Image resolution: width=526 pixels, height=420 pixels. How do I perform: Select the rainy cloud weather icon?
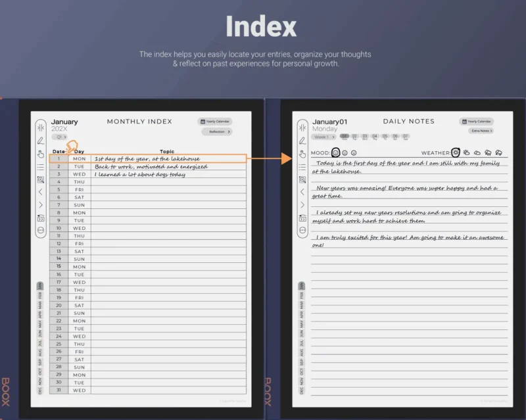click(x=488, y=152)
